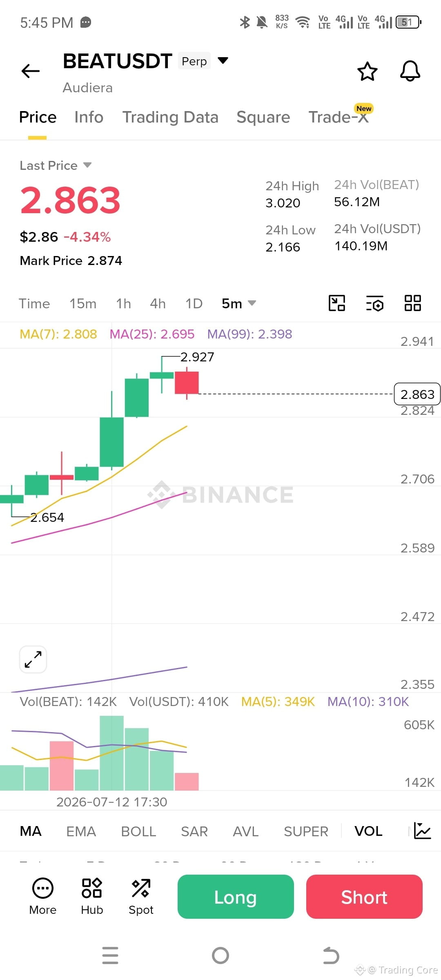Tap the 2026-07-12 17:30 timestamp

[x=111, y=802]
